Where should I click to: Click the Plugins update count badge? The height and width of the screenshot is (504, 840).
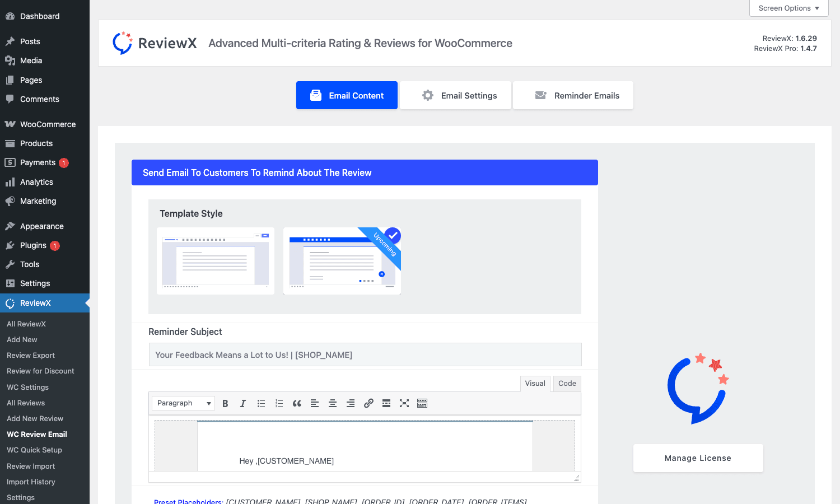(55, 246)
